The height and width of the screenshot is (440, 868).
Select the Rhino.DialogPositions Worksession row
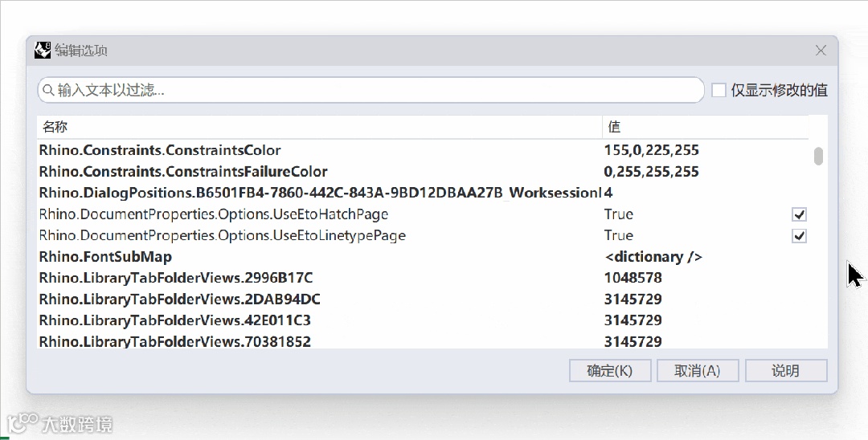pyautogui.click(x=423, y=193)
